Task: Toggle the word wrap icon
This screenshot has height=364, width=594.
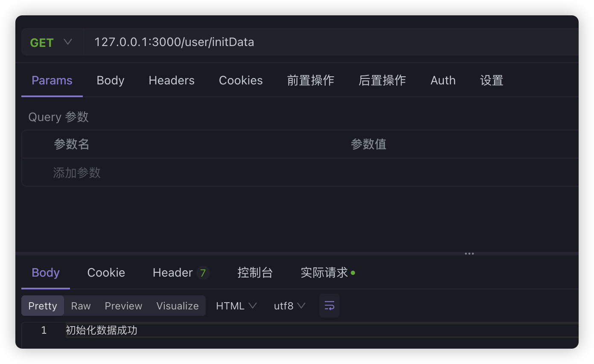Action: pos(329,306)
